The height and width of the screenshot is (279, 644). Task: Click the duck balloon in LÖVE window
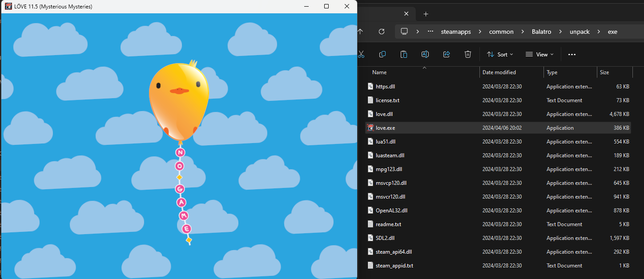(x=179, y=101)
